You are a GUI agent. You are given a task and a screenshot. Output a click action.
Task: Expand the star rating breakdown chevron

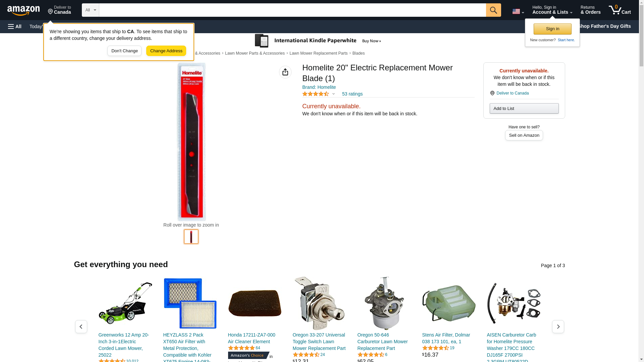[x=333, y=94]
